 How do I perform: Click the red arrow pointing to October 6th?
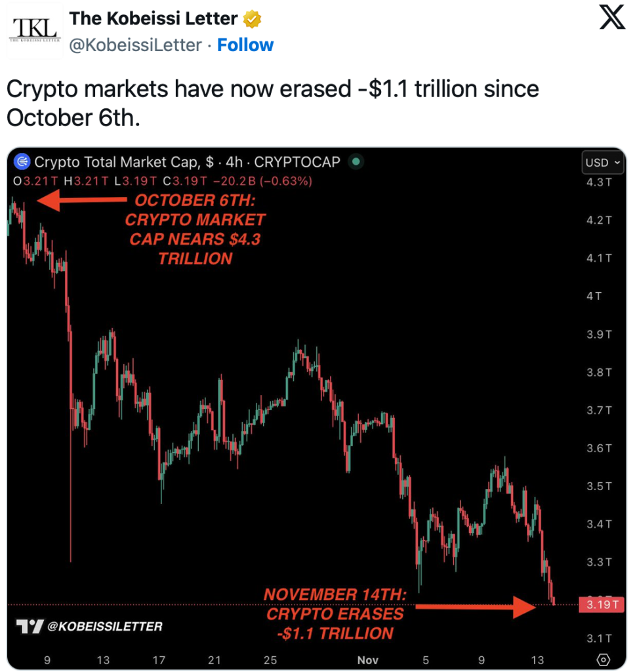pyautogui.click(x=82, y=201)
